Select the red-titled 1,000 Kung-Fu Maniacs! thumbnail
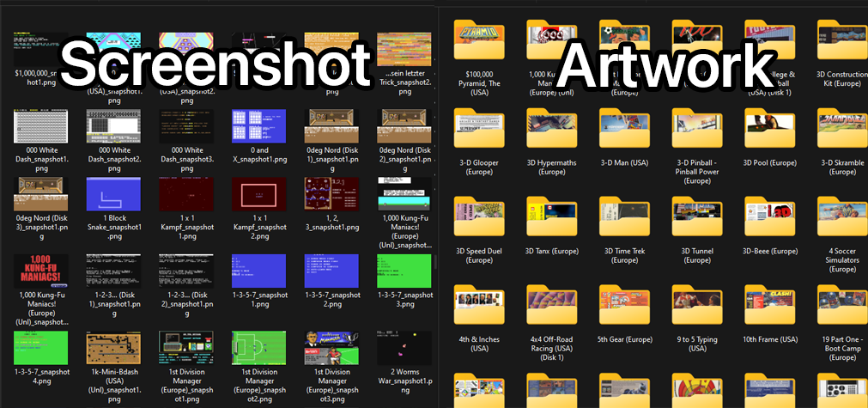 click(x=40, y=271)
